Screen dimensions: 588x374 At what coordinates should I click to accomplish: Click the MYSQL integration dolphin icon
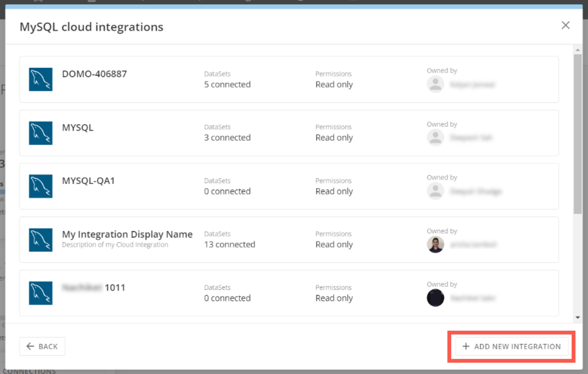(41, 133)
